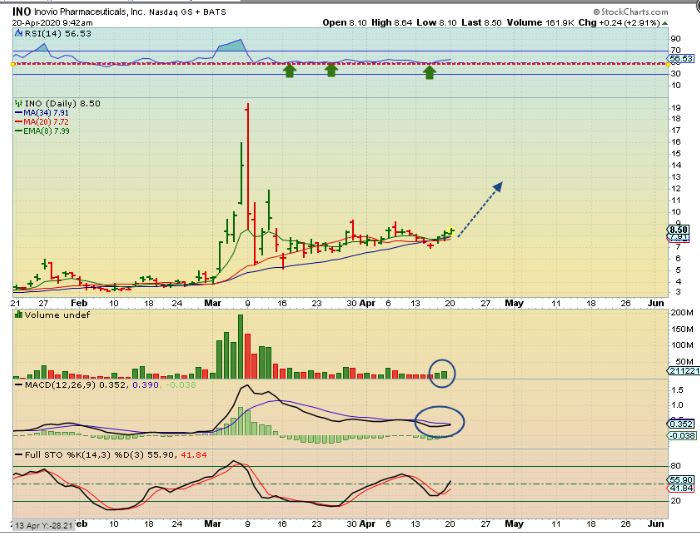Click the Chg +0.24 (+2.91%) value
This screenshot has width=700, height=533.
(x=619, y=23)
